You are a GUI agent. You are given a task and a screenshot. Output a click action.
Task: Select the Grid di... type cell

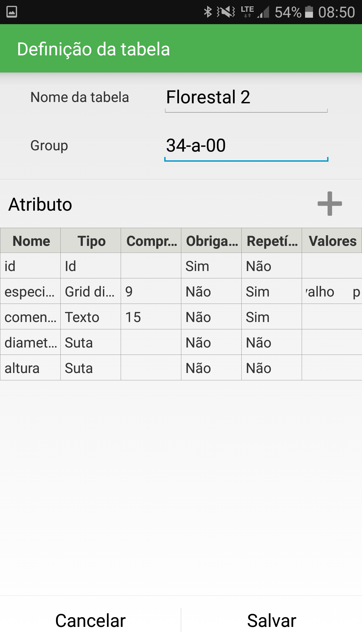point(90,291)
